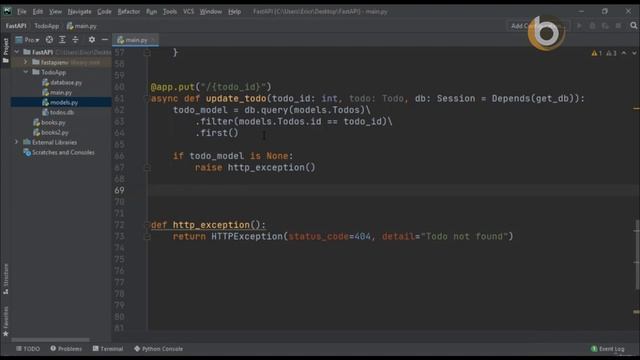The width and height of the screenshot is (640, 360).
Task: Select main.py in project tree
Action: tap(57, 92)
